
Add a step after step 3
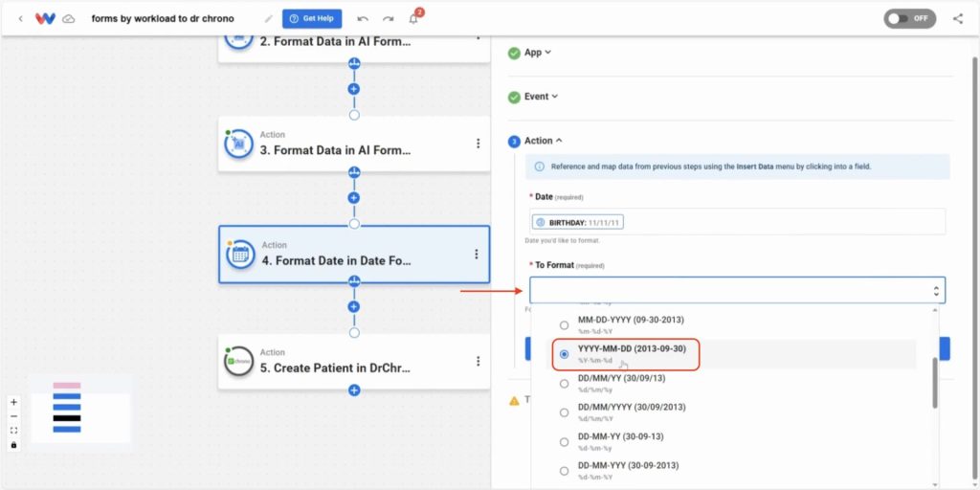pyautogui.click(x=354, y=197)
